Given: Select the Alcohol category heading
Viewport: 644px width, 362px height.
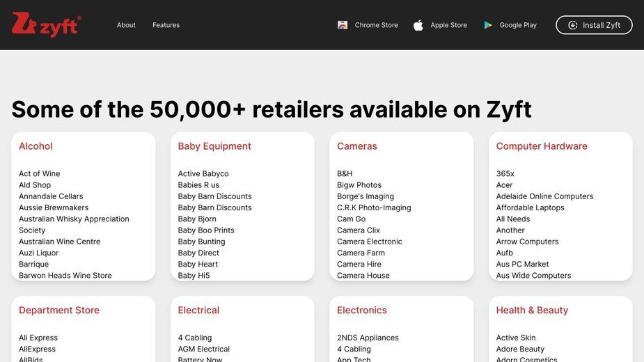Looking at the screenshot, I should 36,146.
